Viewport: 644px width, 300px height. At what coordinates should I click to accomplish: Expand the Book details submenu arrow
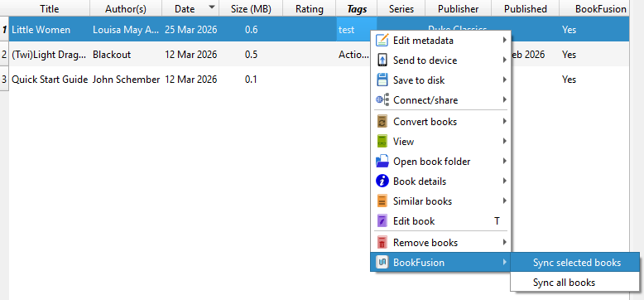(x=504, y=181)
